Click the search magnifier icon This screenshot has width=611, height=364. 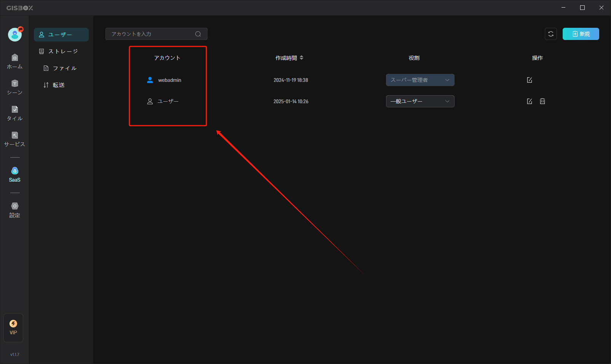pyautogui.click(x=198, y=34)
